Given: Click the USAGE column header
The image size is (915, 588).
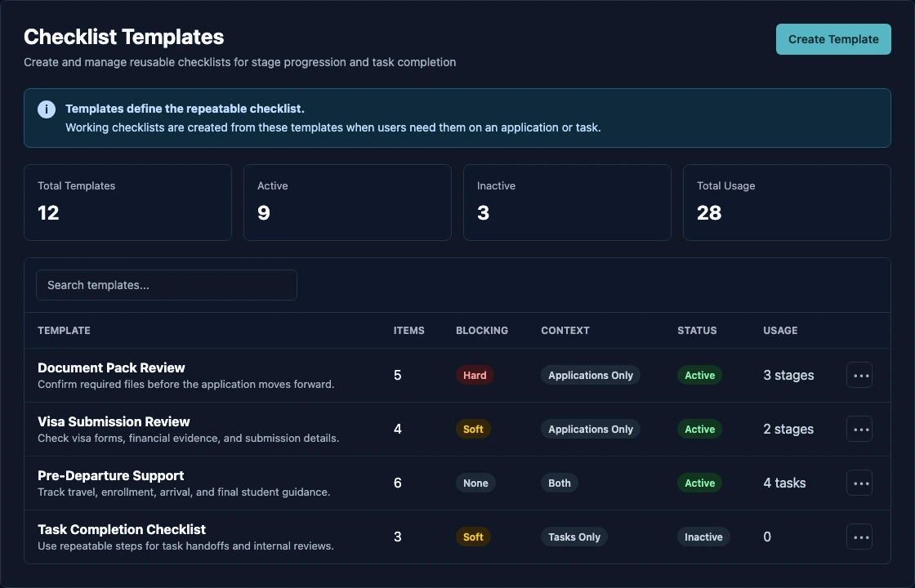Looking at the screenshot, I should [x=780, y=330].
